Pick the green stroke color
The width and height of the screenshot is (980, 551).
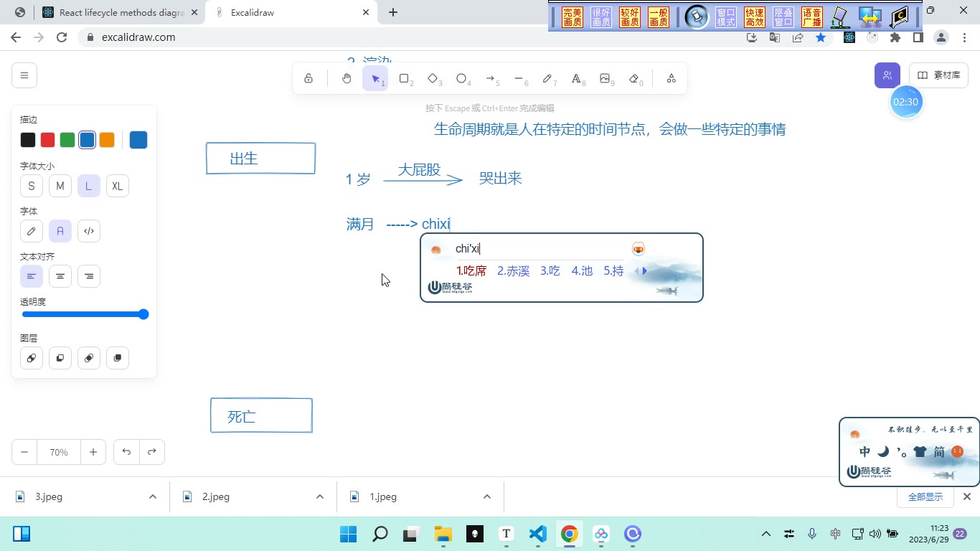pyautogui.click(x=67, y=140)
